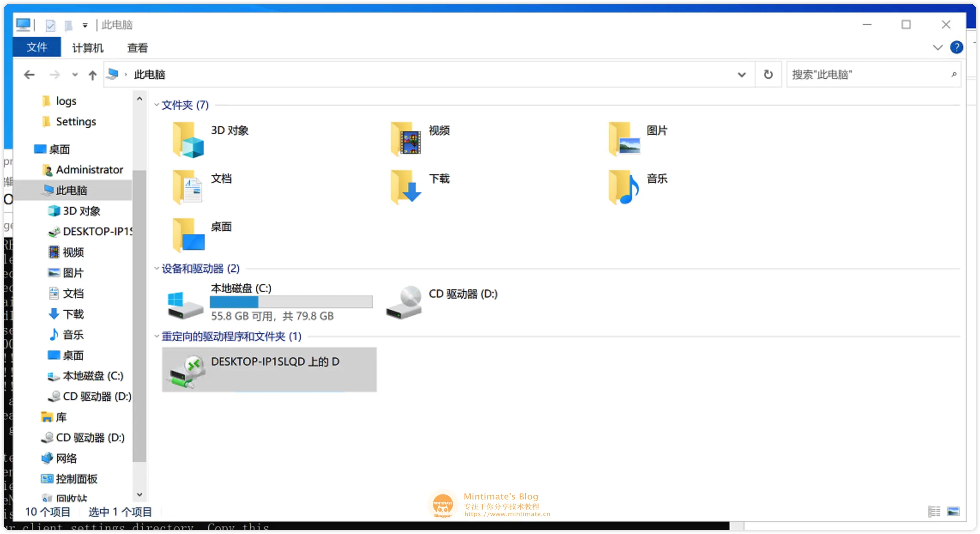
Task: Select the CD 驱动器 (D:) drive icon
Action: [404, 303]
